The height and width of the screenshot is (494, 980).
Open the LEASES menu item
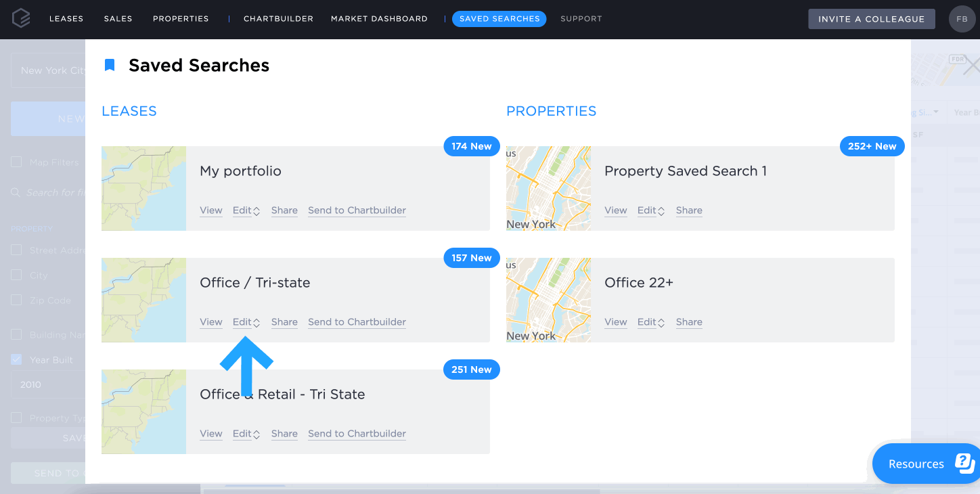coord(66,19)
